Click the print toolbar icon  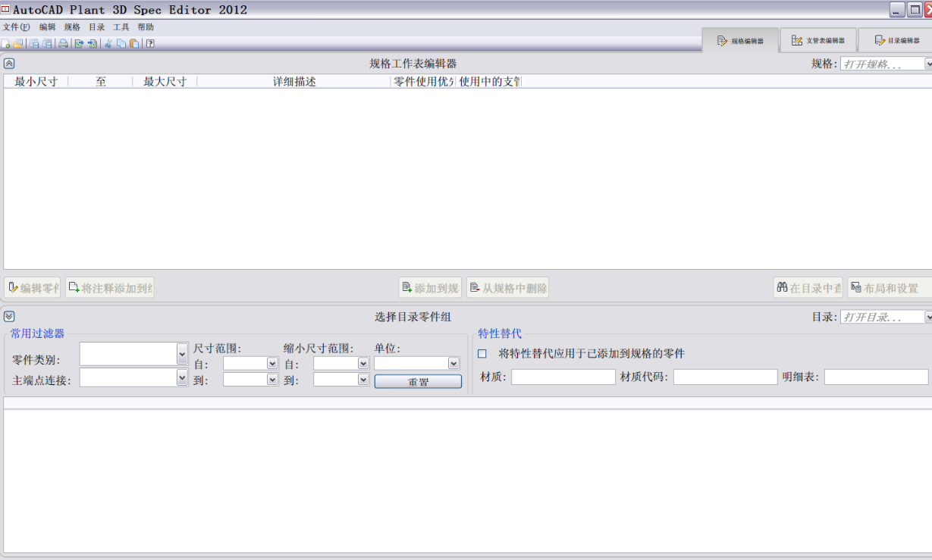(x=64, y=44)
